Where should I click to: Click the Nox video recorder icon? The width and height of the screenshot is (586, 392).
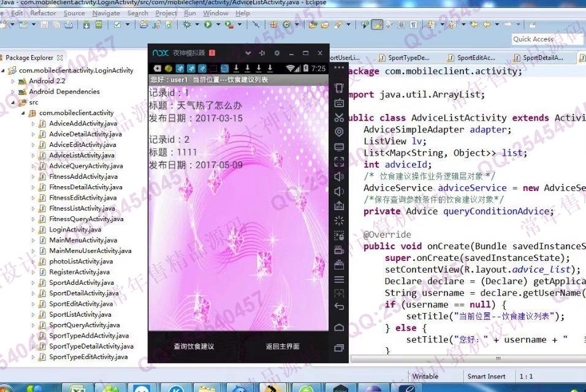(x=339, y=250)
